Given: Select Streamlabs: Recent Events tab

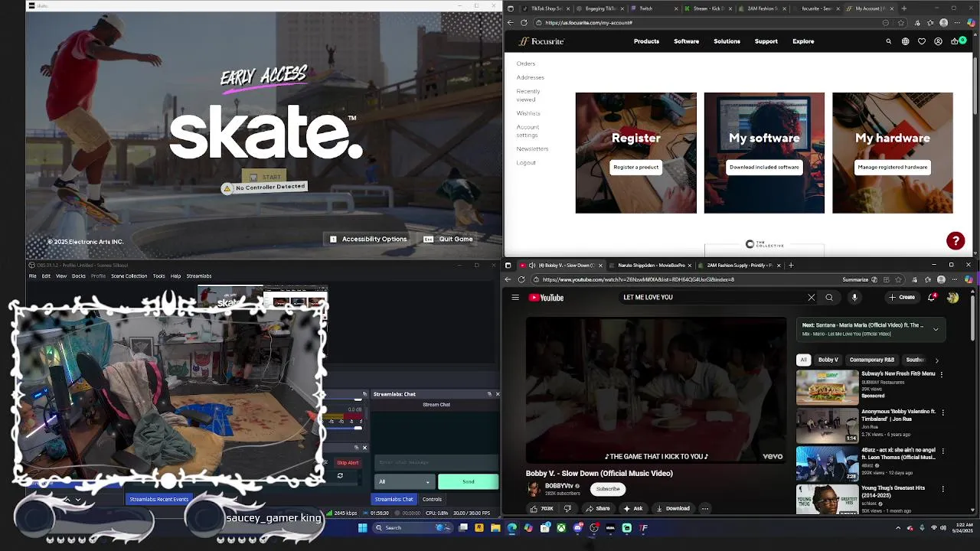Looking at the screenshot, I should coord(158,499).
